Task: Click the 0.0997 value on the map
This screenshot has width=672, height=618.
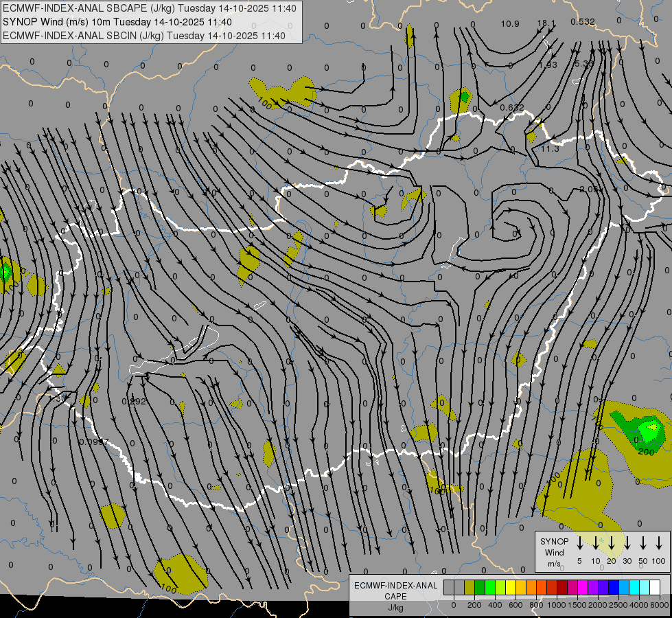Action: (94, 442)
